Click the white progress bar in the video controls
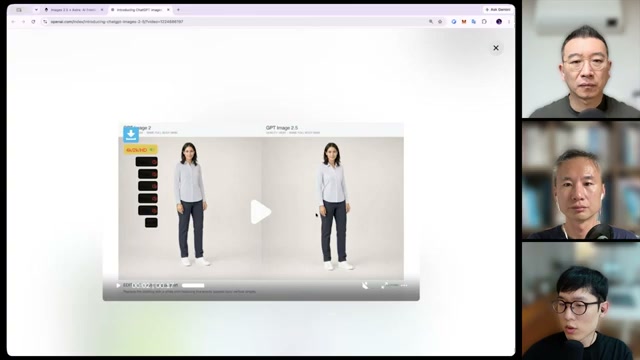 [193, 286]
